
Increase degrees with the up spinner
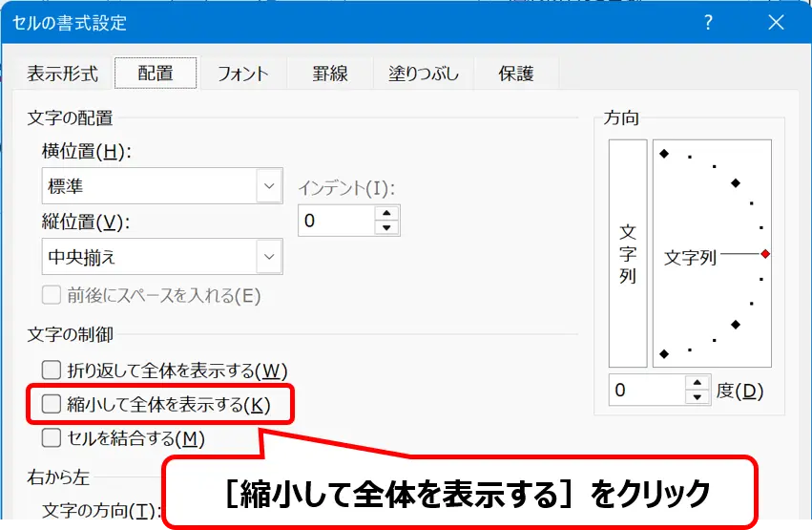(x=697, y=382)
